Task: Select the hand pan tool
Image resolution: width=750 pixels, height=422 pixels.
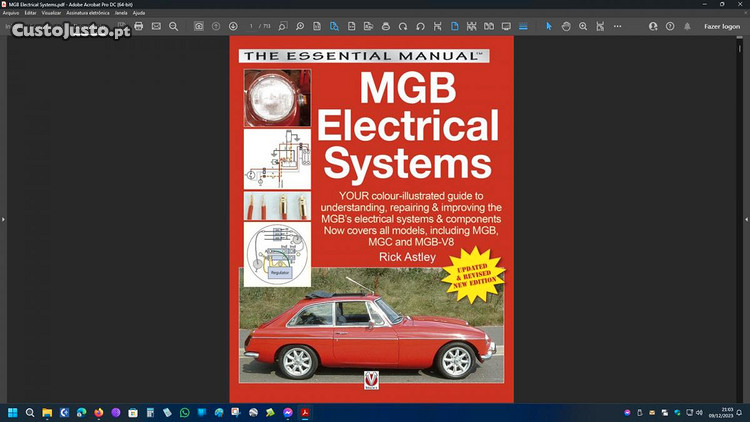Action: [x=566, y=26]
